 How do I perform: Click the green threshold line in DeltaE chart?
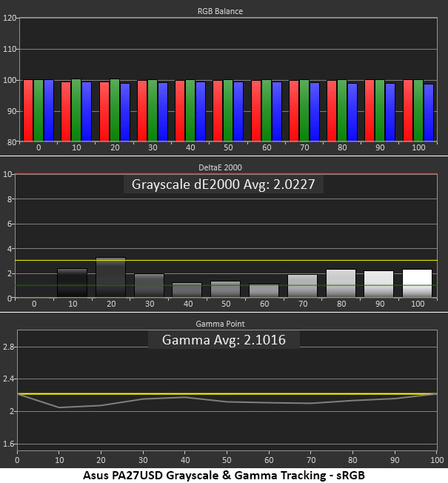(x=227, y=285)
